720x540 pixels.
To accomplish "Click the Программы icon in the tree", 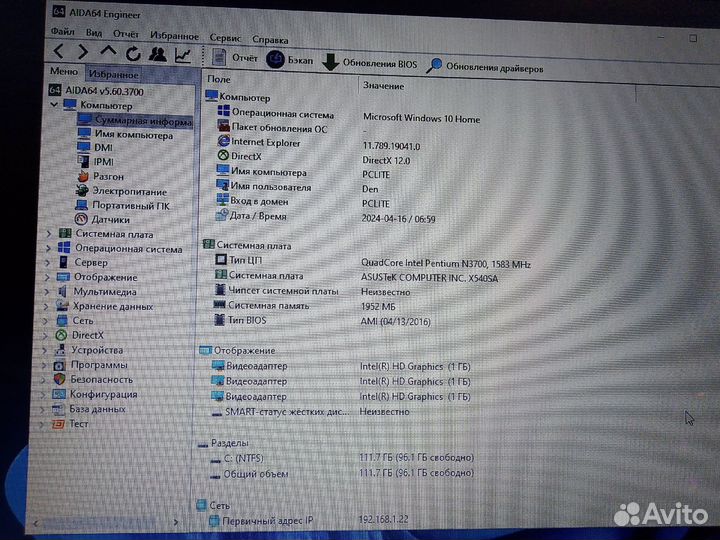I will click(x=60, y=365).
